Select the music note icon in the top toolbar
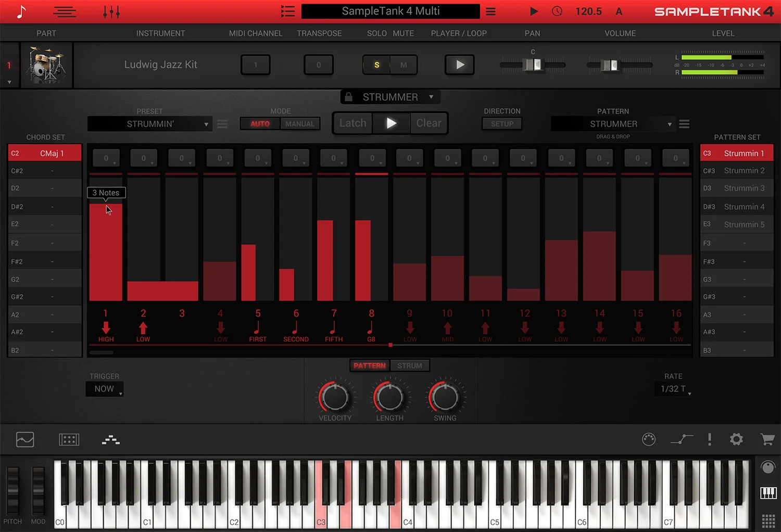781x532 pixels. click(21, 11)
